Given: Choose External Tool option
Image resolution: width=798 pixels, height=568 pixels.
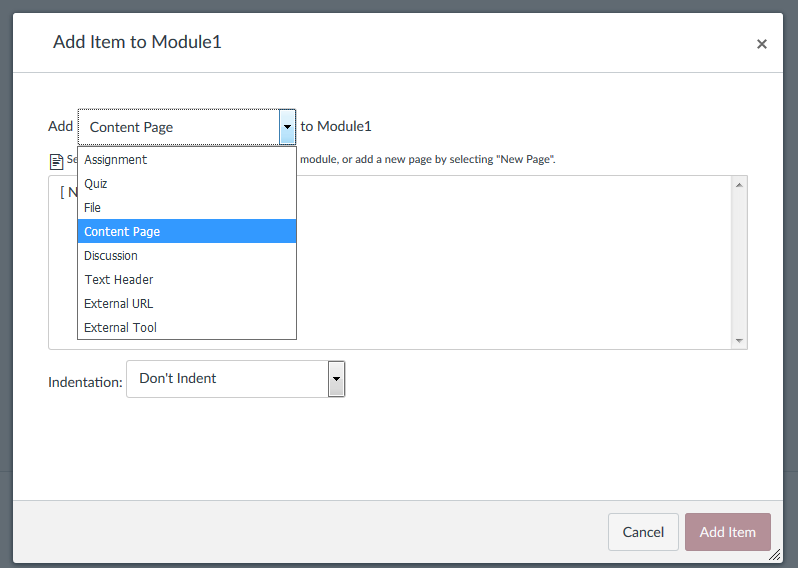Looking at the screenshot, I should pos(121,328).
